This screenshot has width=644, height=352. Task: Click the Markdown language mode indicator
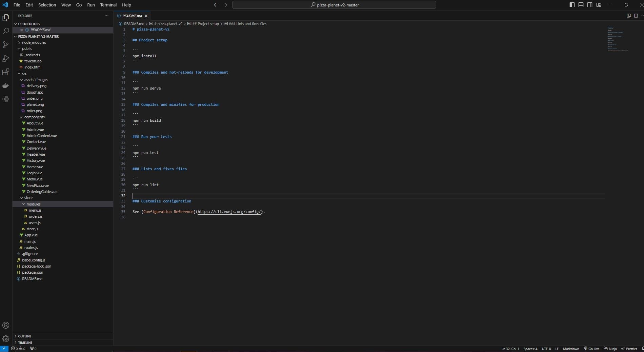click(x=571, y=349)
